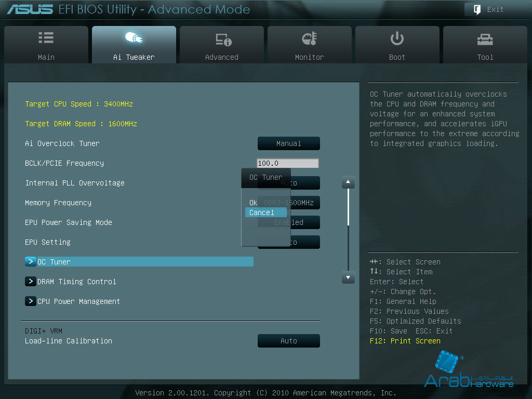Screen dimensions: 532x399
Task: Click the F2: Previous Values hint
Action: coord(409,311)
